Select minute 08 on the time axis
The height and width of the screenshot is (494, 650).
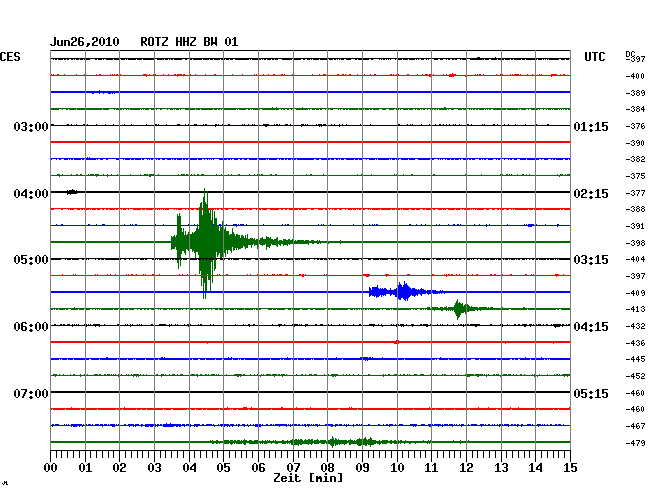(x=327, y=467)
